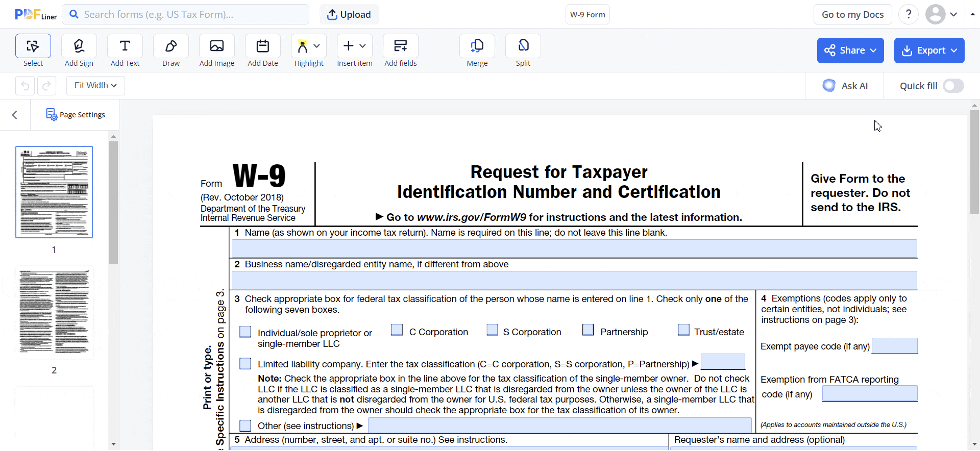The width and height of the screenshot is (980, 451).
Task: Check the C Corporation box
Action: click(x=397, y=330)
